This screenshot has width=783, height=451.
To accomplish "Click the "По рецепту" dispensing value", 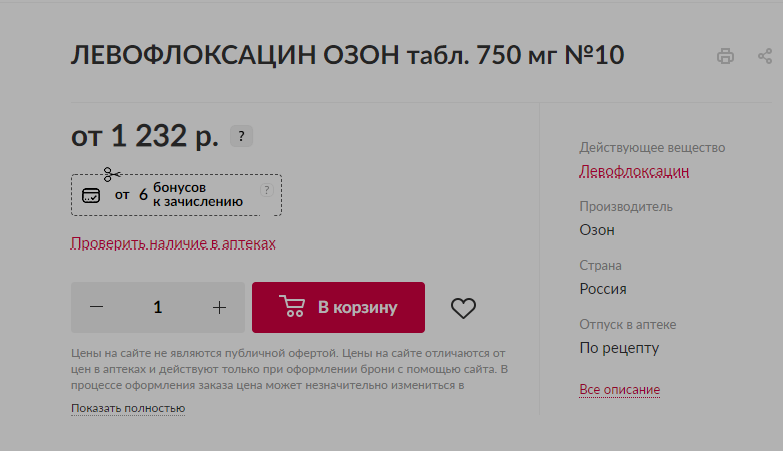I will [619, 348].
